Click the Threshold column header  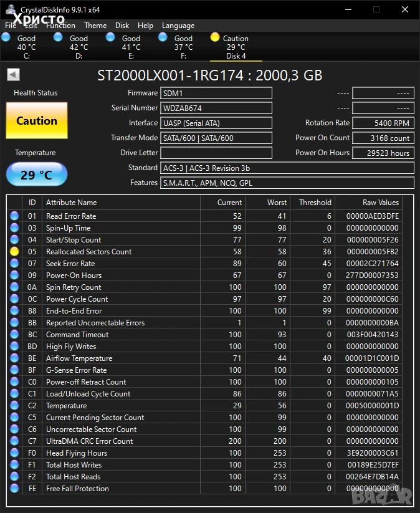point(313,203)
